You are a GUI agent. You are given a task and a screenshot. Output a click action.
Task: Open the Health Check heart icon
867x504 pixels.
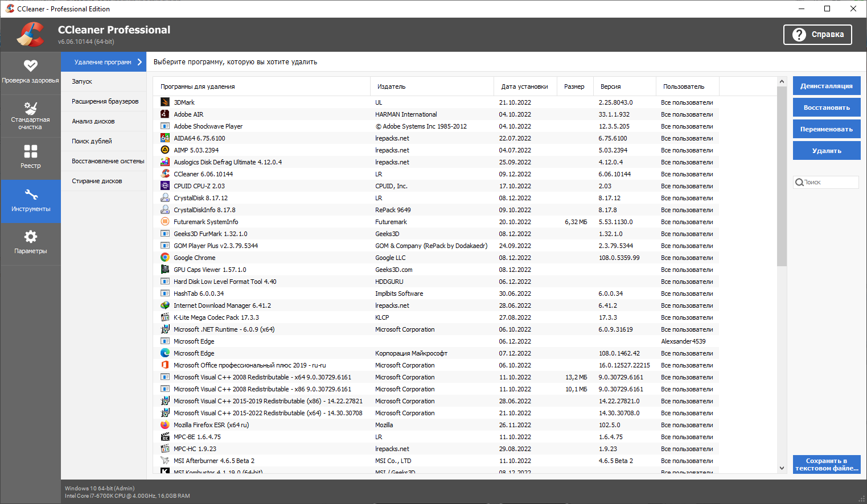click(31, 66)
